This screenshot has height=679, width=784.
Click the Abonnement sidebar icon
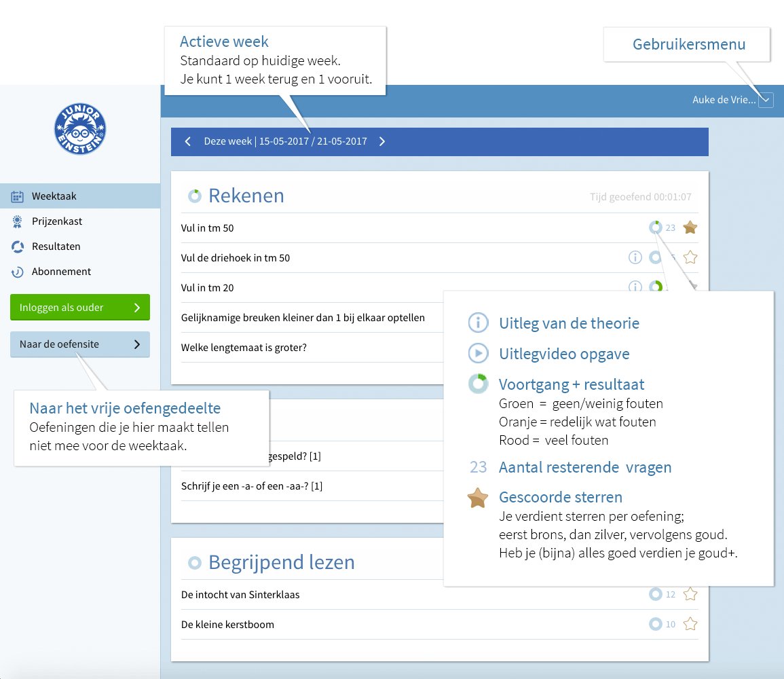click(18, 272)
